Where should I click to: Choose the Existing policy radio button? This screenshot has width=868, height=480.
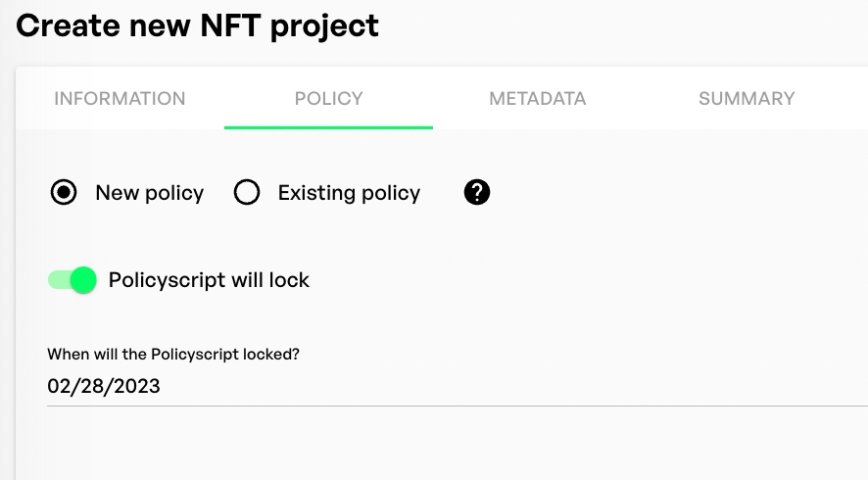(247, 193)
